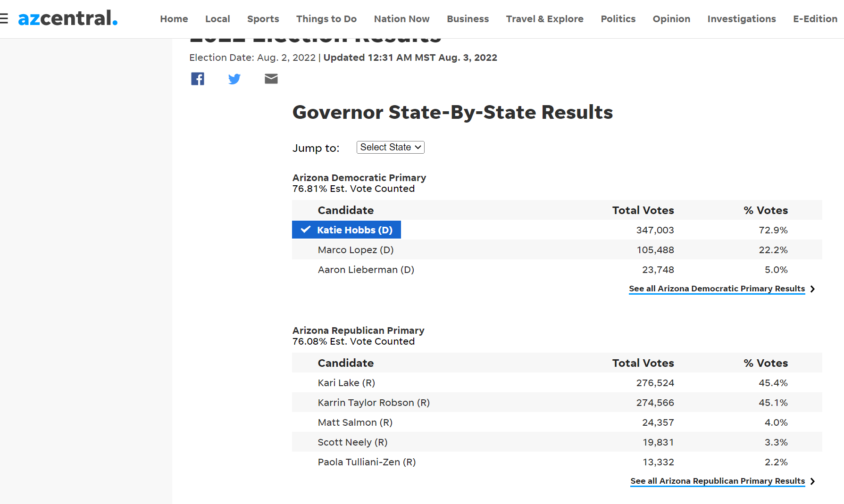This screenshot has width=844, height=504.
Task: Open the Politics section
Action: coord(618,19)
